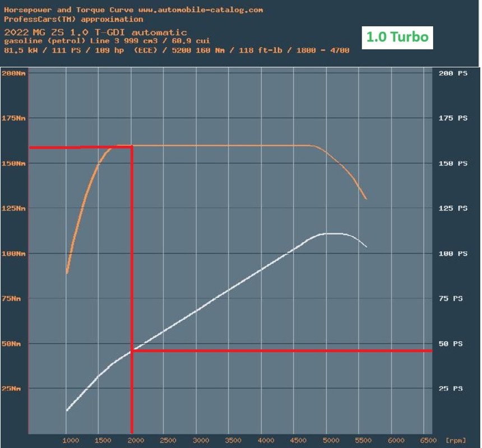Select the 2500 rpm axis tick label
This screenshot has width=482, height=448.
click(168, 440)
